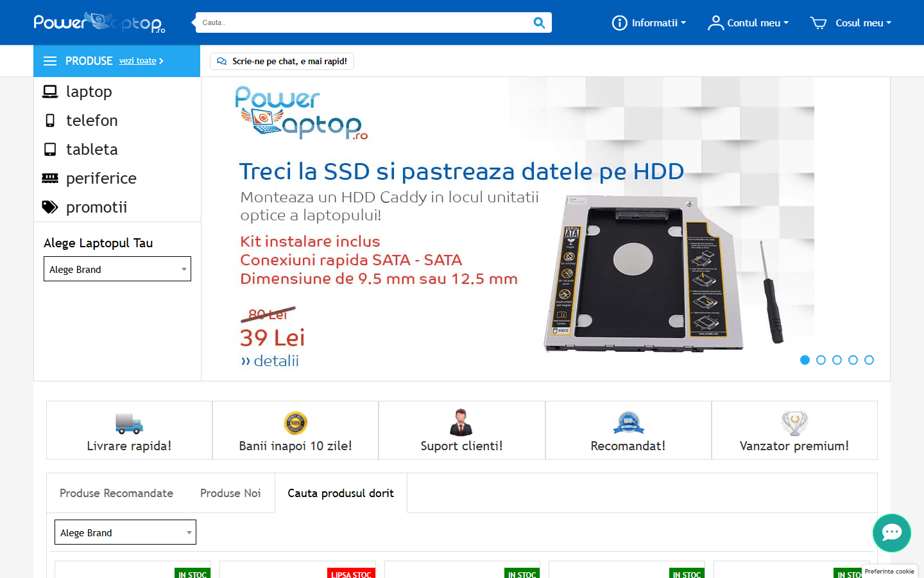Image resolution: width=924 pixels, height=578 pixels.
Task: Select the fifth carousel slide dot
Action: (x=869, y=360)
